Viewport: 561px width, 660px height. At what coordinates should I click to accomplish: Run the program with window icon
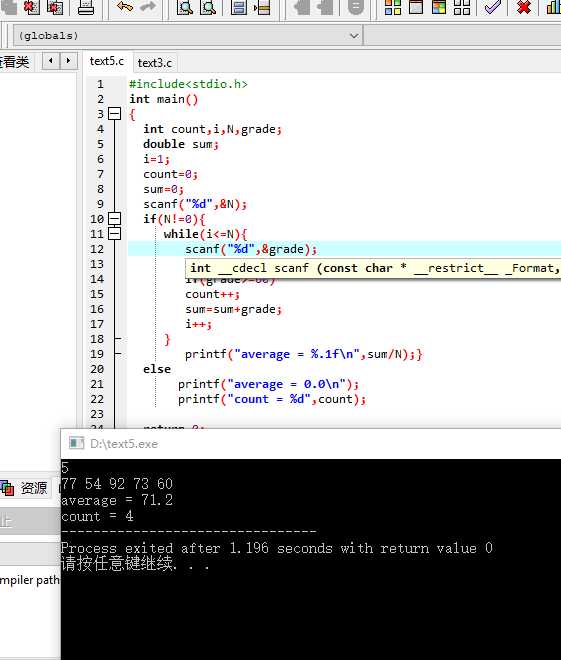coord(416,7)
